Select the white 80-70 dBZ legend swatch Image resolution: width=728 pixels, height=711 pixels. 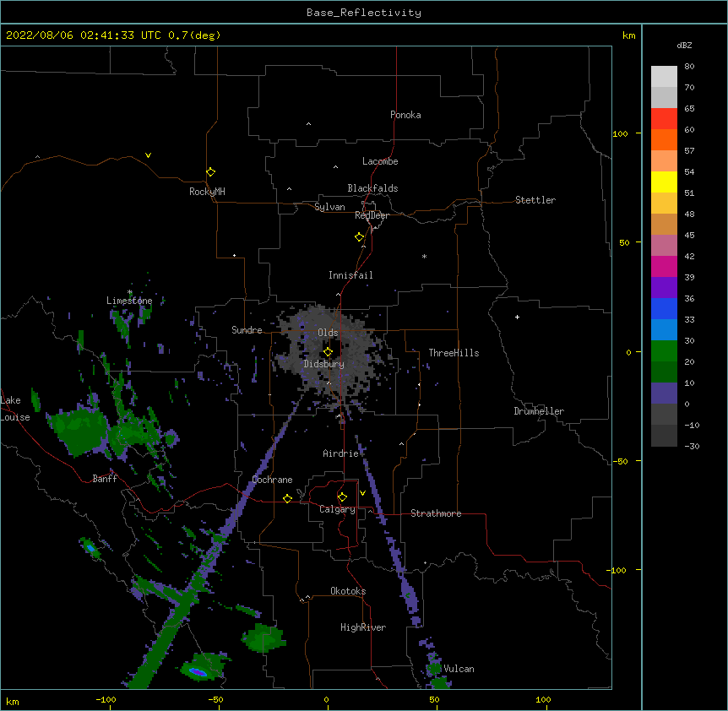[x=664, y=77]
